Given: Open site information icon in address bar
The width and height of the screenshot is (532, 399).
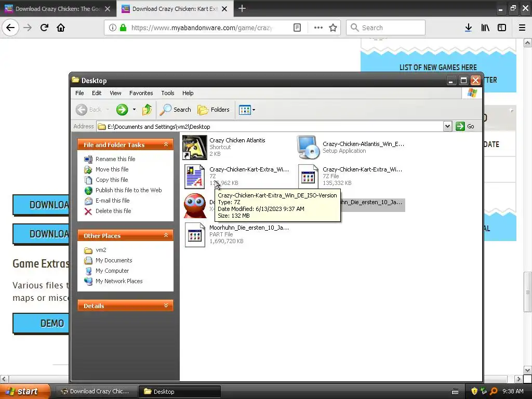Looking at the screenshot, I should click(x=113, y=28).
